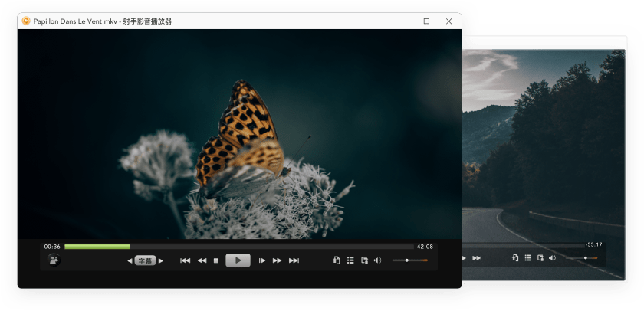Toggle mute in the background road video player
Screen dimensions: 644x311
tap(552, 258)
